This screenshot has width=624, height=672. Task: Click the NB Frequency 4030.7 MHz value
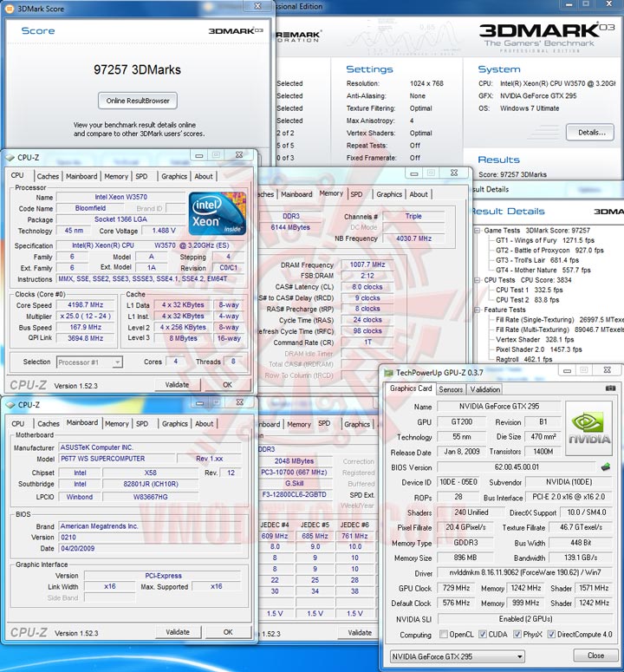pos(413,238)
